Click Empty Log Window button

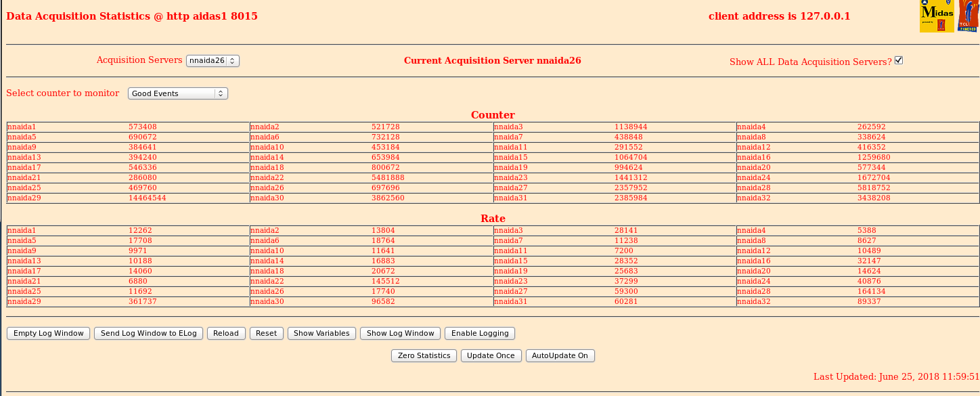click(x=48, y=333)
